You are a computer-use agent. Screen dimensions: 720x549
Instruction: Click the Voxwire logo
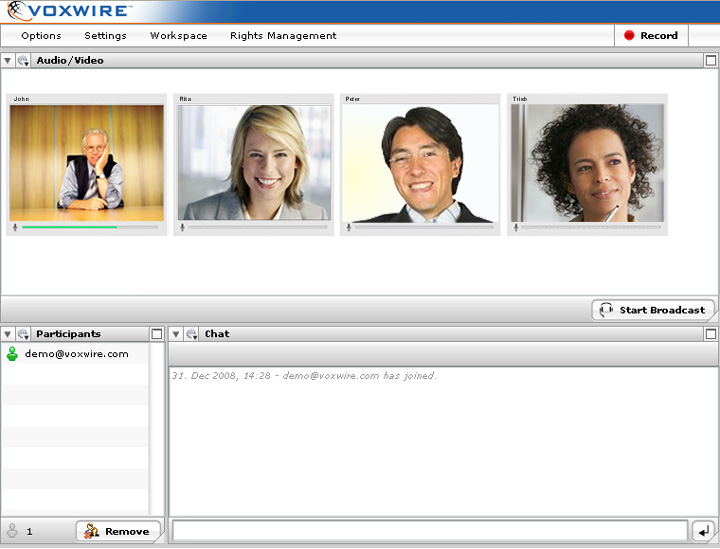pyautogui.click(x=69, y=11)
